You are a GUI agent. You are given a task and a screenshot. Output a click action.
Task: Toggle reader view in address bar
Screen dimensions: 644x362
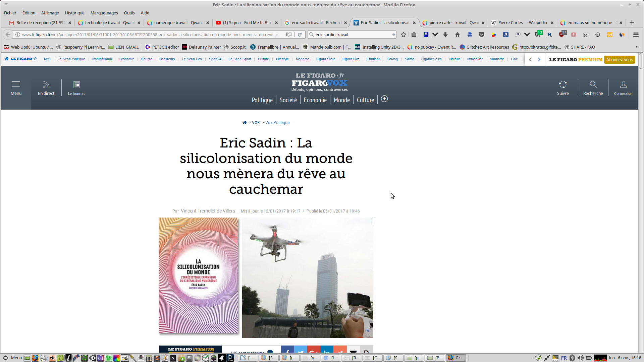point(288,35)
